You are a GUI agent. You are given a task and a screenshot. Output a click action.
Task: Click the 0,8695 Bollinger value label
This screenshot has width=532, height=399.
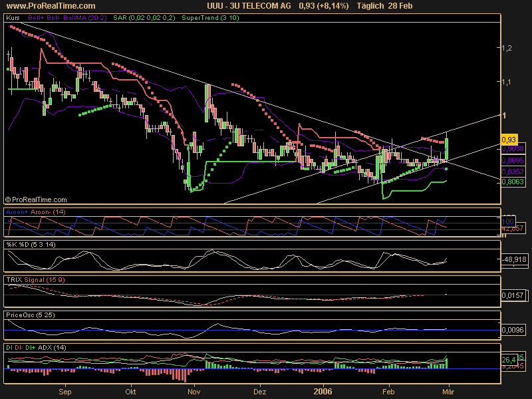click(x=513, y=160)
